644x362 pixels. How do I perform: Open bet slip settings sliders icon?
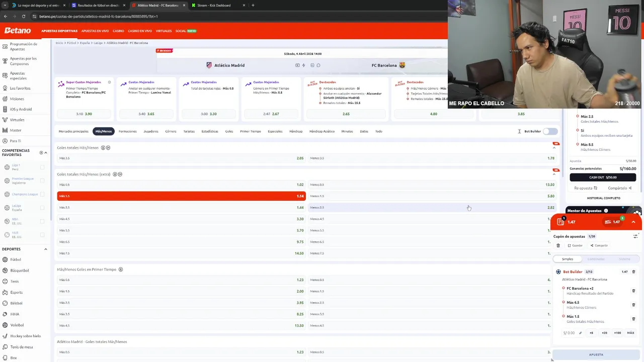click(635, 236)
